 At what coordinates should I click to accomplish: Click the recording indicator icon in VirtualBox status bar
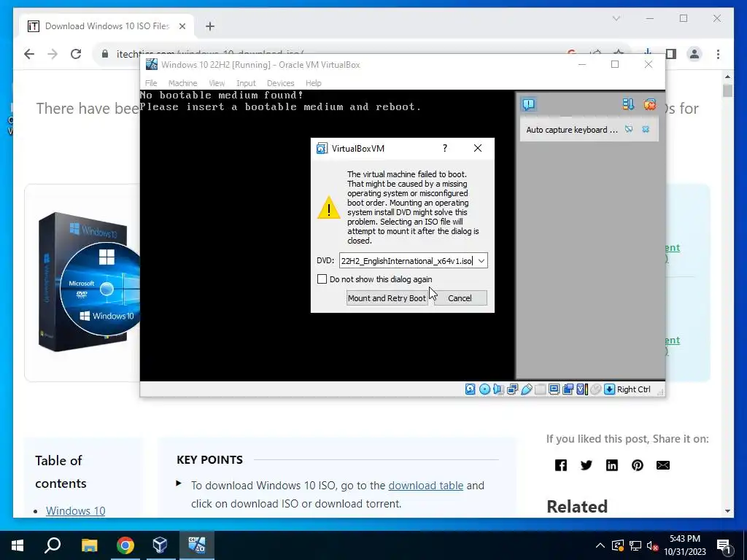[568, 389]
